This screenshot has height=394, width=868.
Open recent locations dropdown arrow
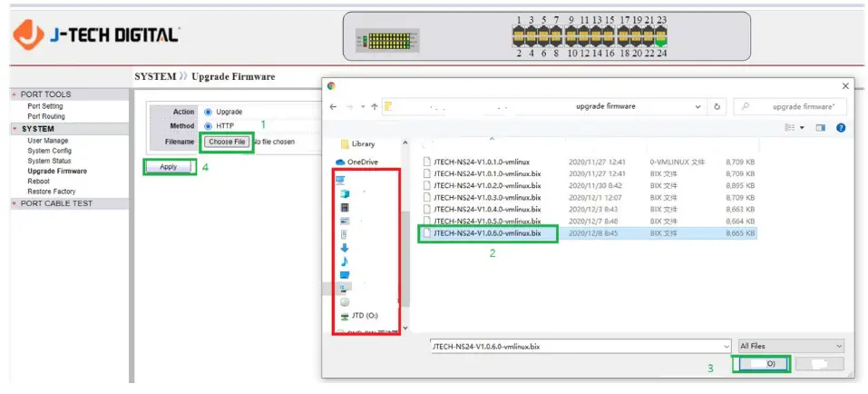(361, 106)
